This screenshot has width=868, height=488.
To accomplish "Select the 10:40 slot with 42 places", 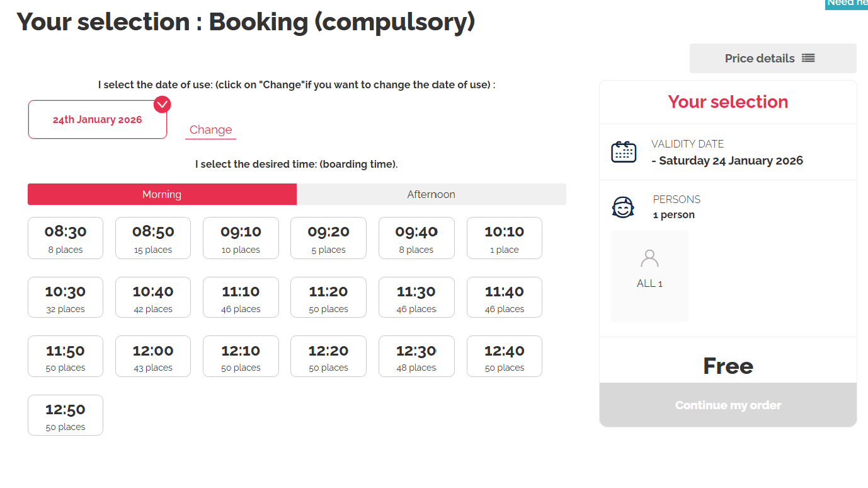I will pos(153,298).
